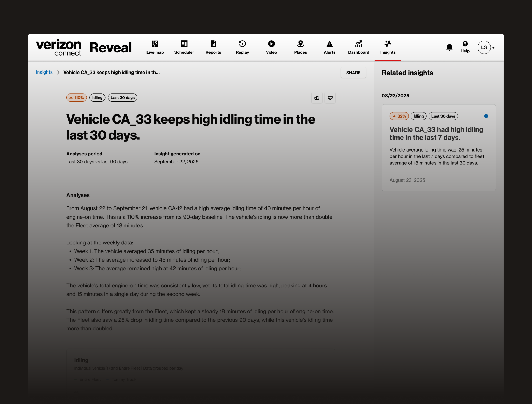Screen dimensions: 532x404
Task: Click the Idling tag on main insight
Action: click(97, 98)
